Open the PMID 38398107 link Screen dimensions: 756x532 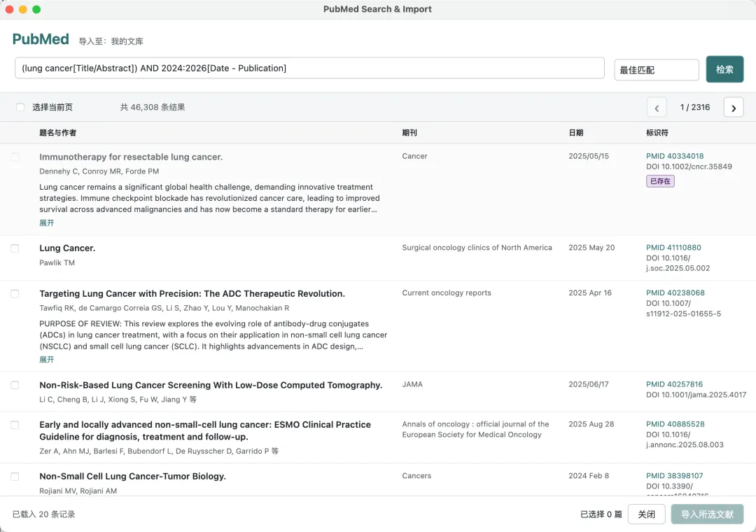pyautogui.click(x=675, y=475)
